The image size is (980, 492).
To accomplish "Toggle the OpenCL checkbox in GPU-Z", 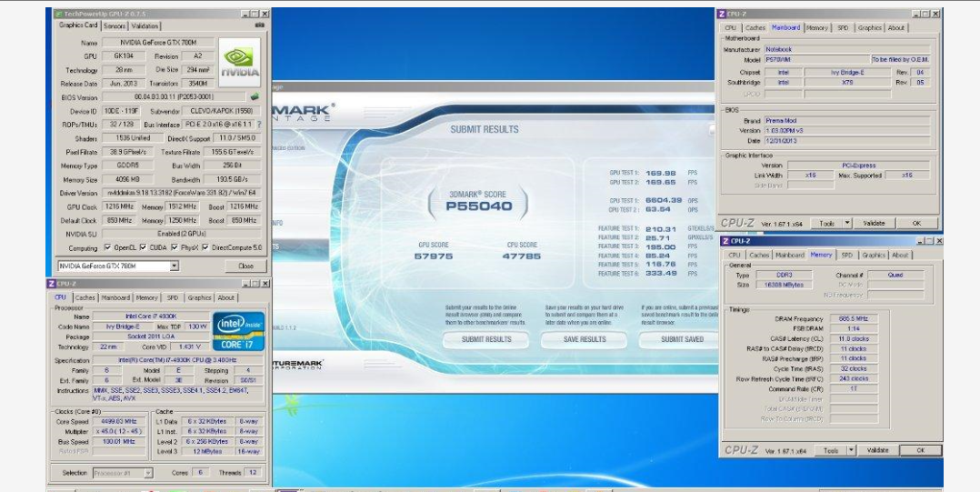I will (x=107, y=247).
